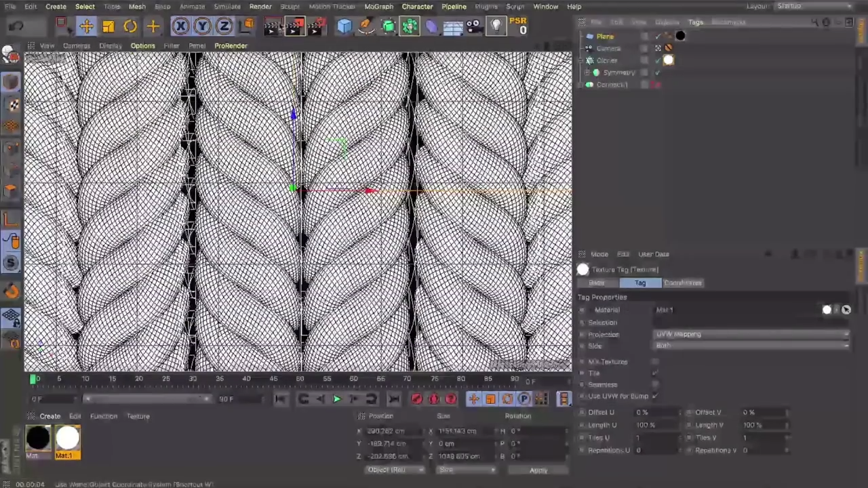Switch to the Tag tab in the Attribute Manager
868x488 pixels.
tap(640, 283)
